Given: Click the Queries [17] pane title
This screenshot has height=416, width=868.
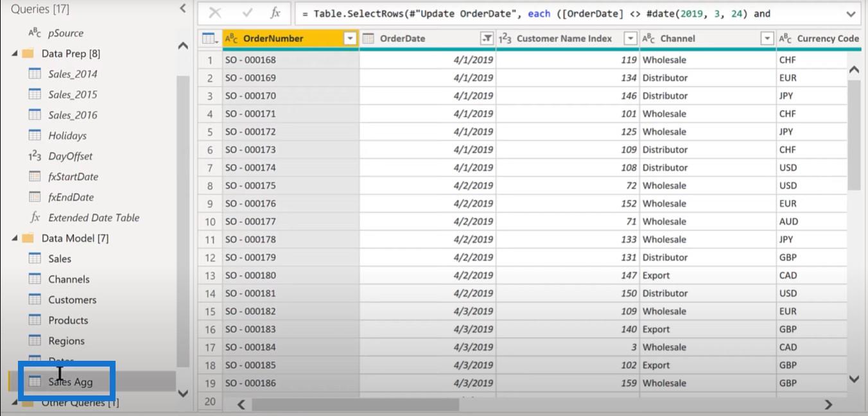Looking at the screenshot, I should click(x=40, y=9).
